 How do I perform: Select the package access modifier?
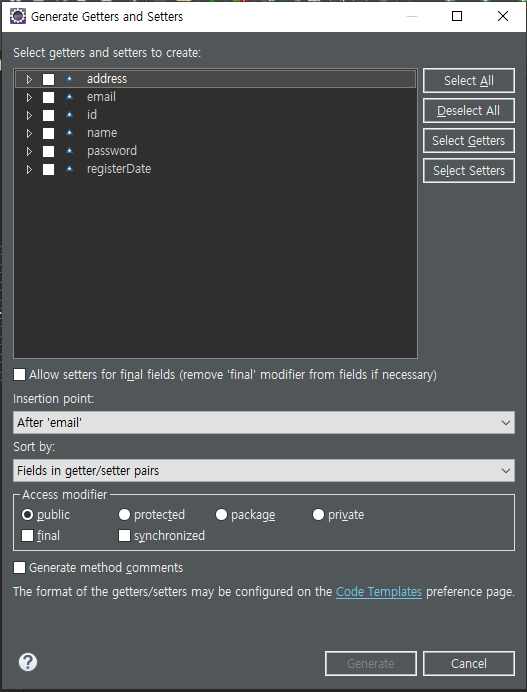coord(222,515)
